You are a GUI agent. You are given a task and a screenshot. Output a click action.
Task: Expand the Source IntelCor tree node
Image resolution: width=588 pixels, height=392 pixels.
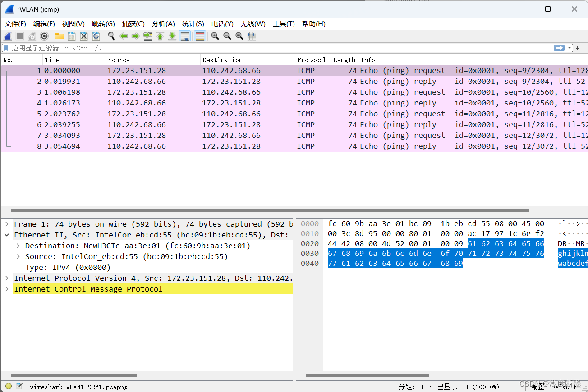point(18,256)
